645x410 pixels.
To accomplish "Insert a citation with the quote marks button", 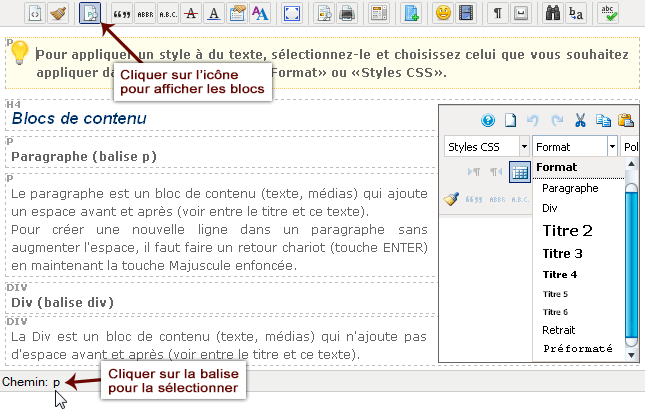I will 122,14.
